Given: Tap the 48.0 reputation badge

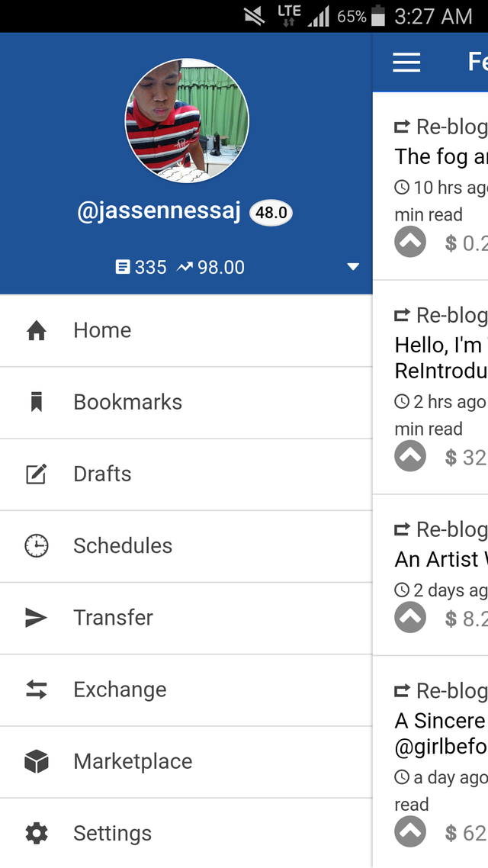Looking at the screenshot, I should click(271, 212).
